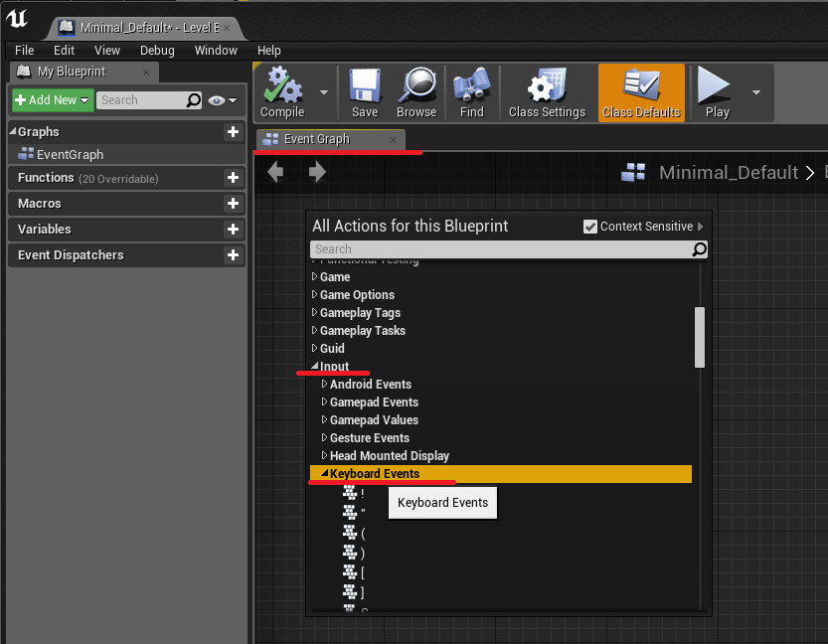Open Find binoculars tool
Screen dimensions: 828x644
tap(471, 92)
